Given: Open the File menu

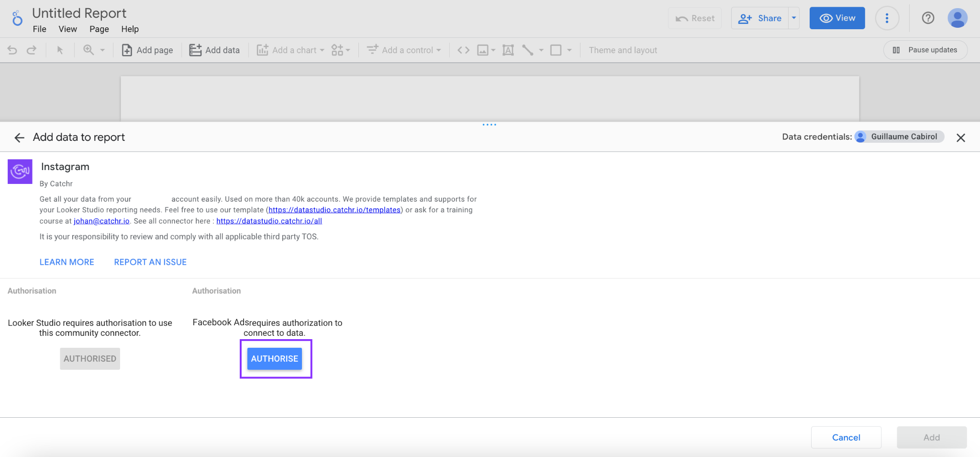Looking at the screenshot, I should tap(39, 29).
